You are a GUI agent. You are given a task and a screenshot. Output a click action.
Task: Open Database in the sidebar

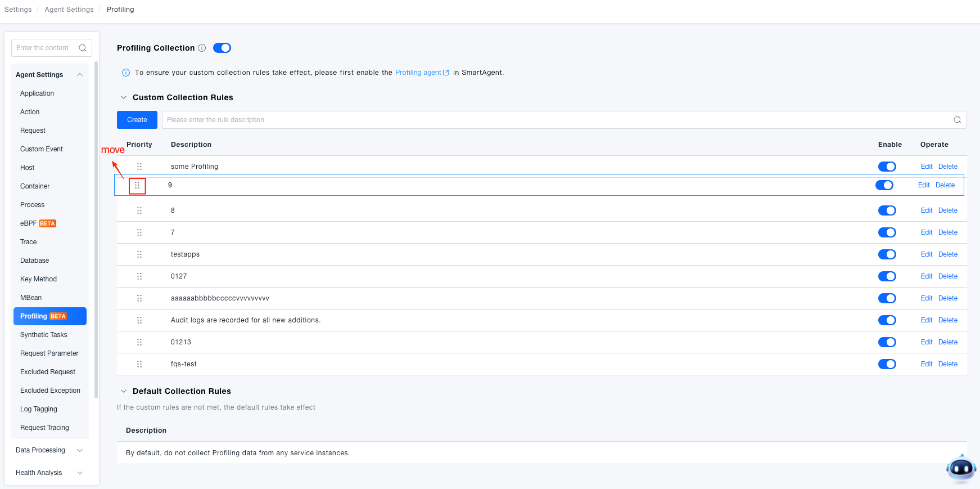pyautogui.click(x=35, y=261)
